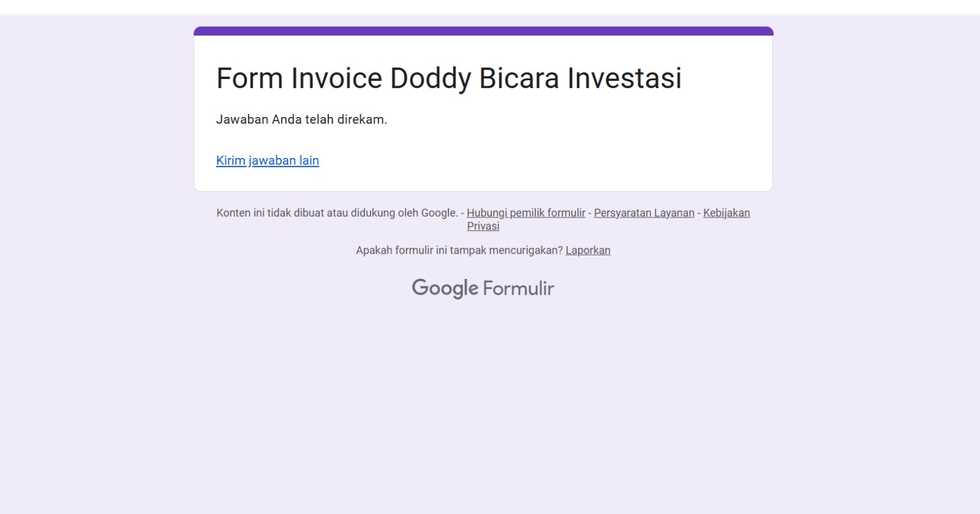Click the word 'Form' in the title
Screen dimensions: 980x514
tap(249, 78)
